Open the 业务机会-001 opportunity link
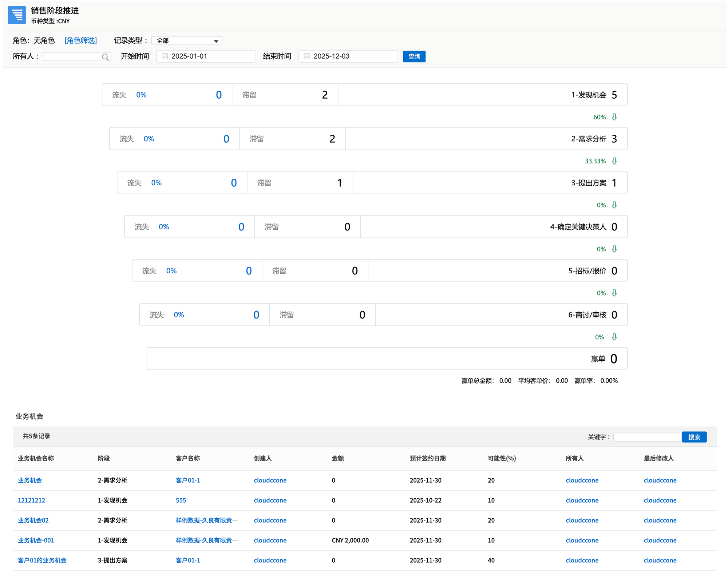728x578 pixels. click(x=36, y=540)
